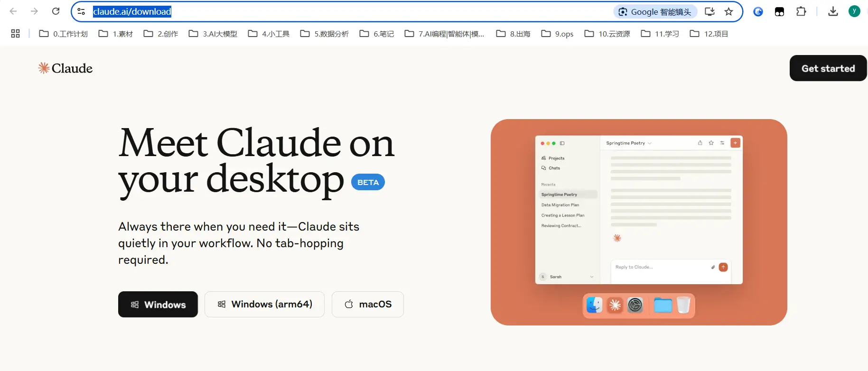Click the attachment paperclip icon in preview
This screenshot has height=371, width=868.
point(713,267)
